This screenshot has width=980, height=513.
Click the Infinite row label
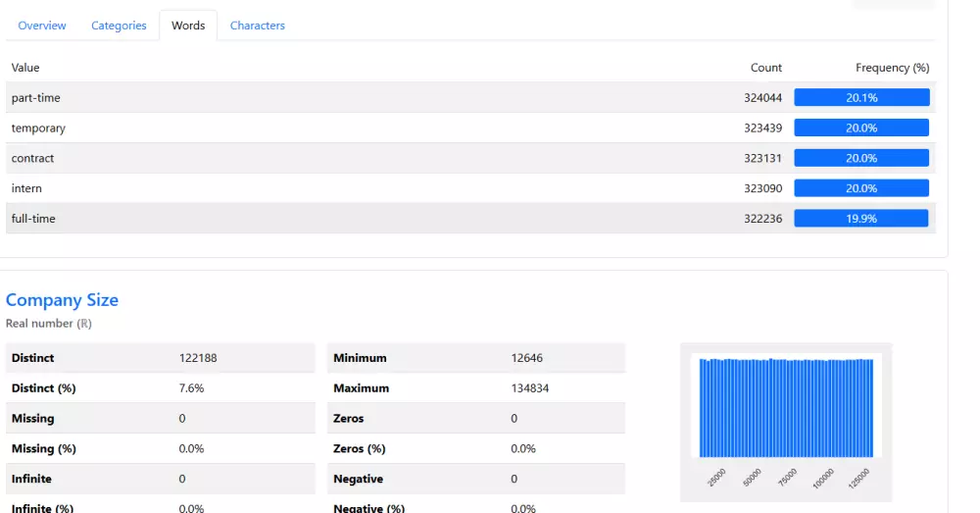31,479
